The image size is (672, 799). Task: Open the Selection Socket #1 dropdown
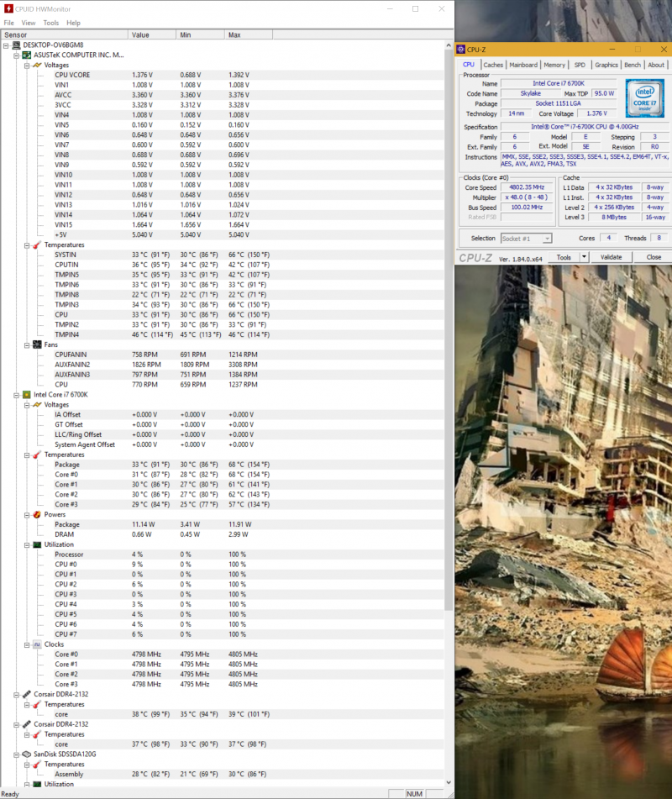tap(547, 239)
